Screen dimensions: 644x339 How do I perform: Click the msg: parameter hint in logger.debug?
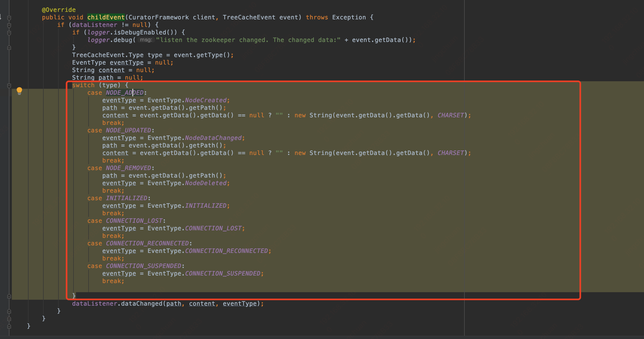146,40
